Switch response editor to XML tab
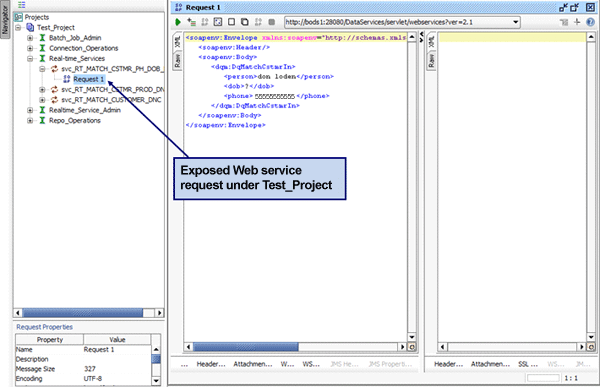The height and width of the screenshot is (387, 600). (431, 41)
